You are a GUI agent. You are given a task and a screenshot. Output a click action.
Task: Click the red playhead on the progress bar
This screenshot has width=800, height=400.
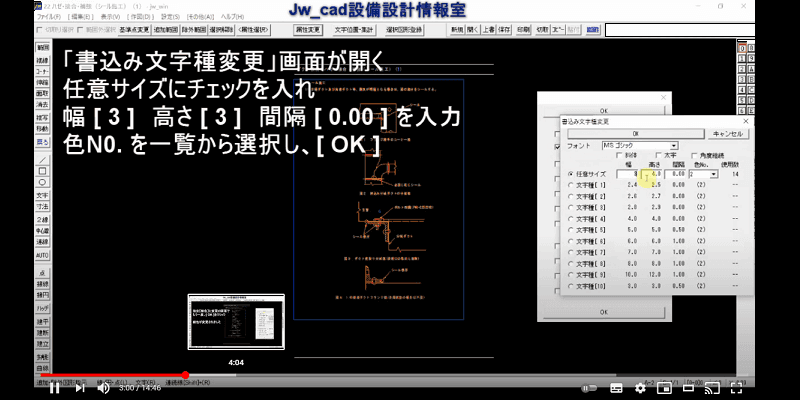[x=185, y=375]
